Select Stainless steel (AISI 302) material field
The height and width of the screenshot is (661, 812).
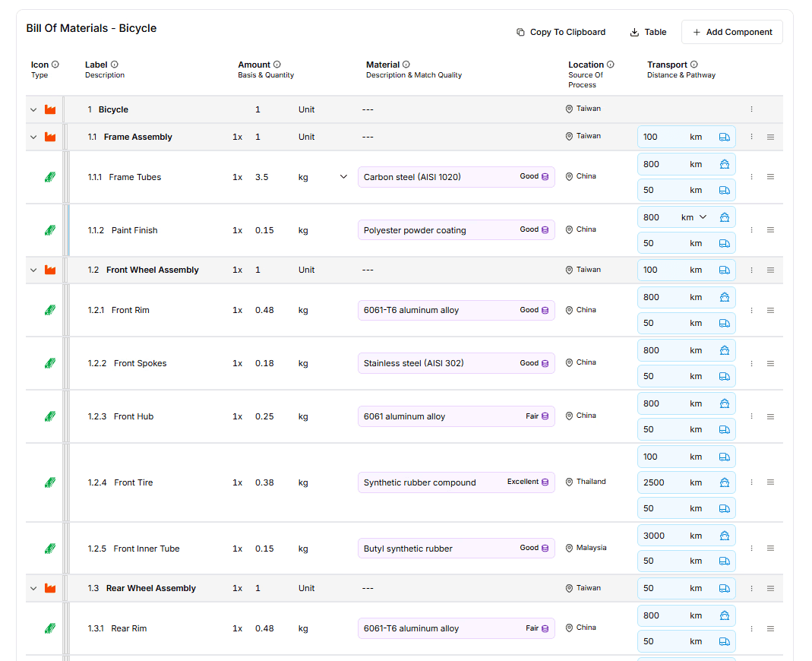tap(457, 364)
